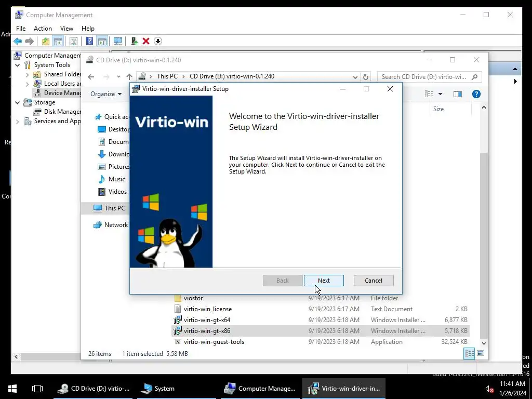Select Videos in Explorer navigation pane

[x=112, y=192]
